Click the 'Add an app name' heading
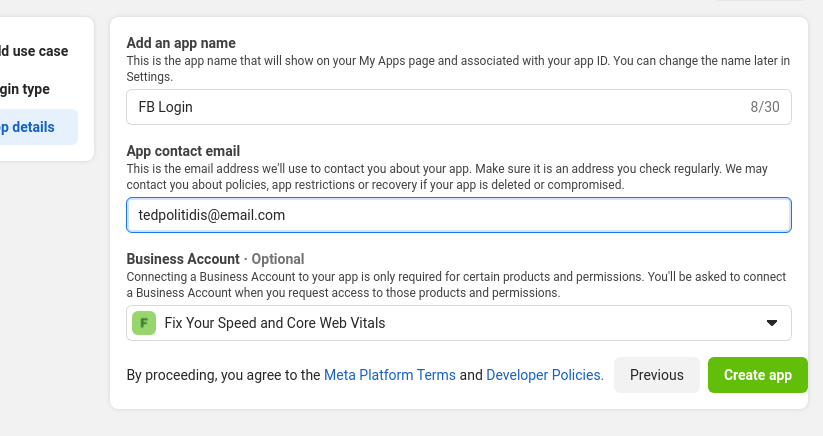Image resolution: width=823 pixels, height=436 pixels. [181, 43]
